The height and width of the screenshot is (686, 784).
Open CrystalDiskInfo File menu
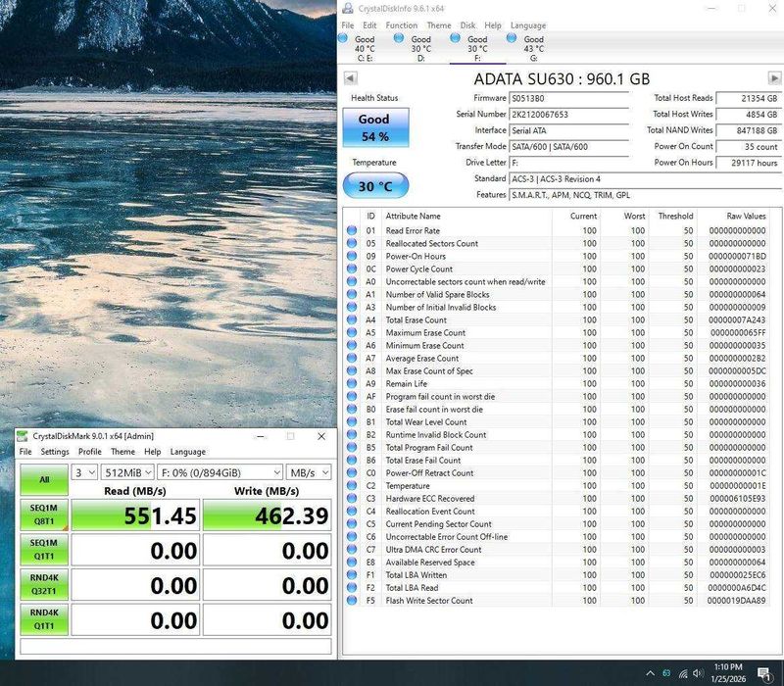[x=348, y=25]
